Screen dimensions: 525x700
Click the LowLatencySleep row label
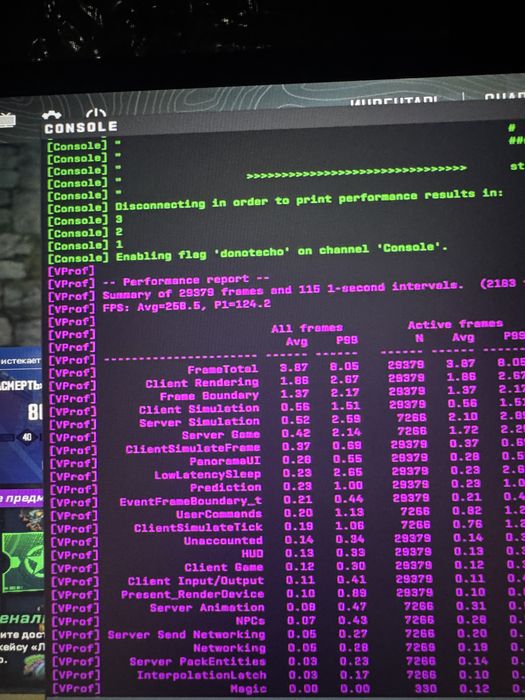[x=208, y=475]
